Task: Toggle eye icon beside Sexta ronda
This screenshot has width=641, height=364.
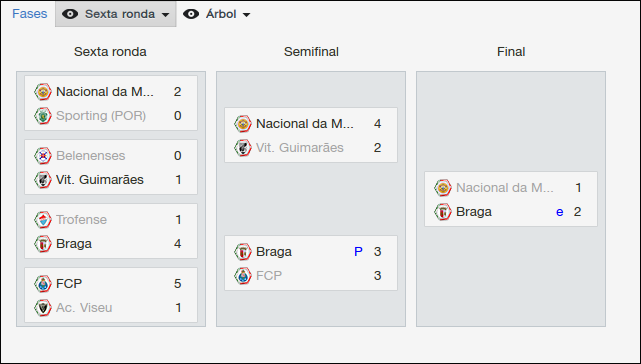Action: coord(70,14)
